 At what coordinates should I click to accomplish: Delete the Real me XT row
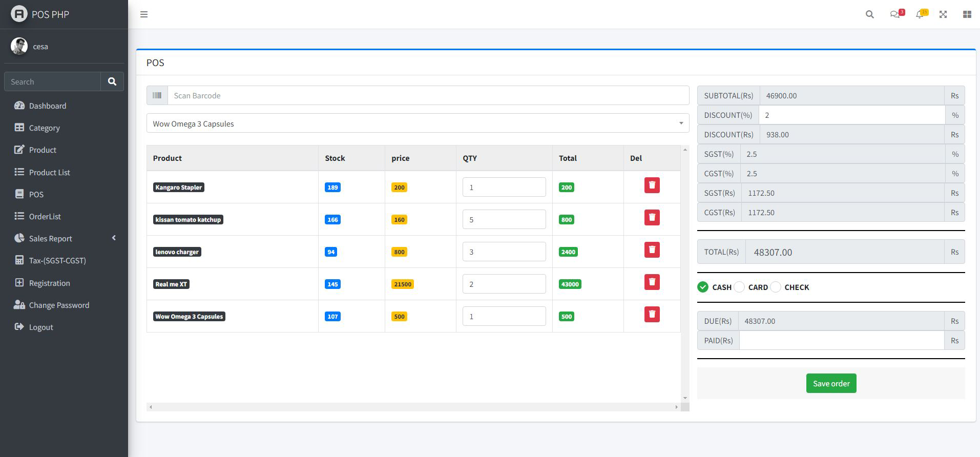click(652, 282)
